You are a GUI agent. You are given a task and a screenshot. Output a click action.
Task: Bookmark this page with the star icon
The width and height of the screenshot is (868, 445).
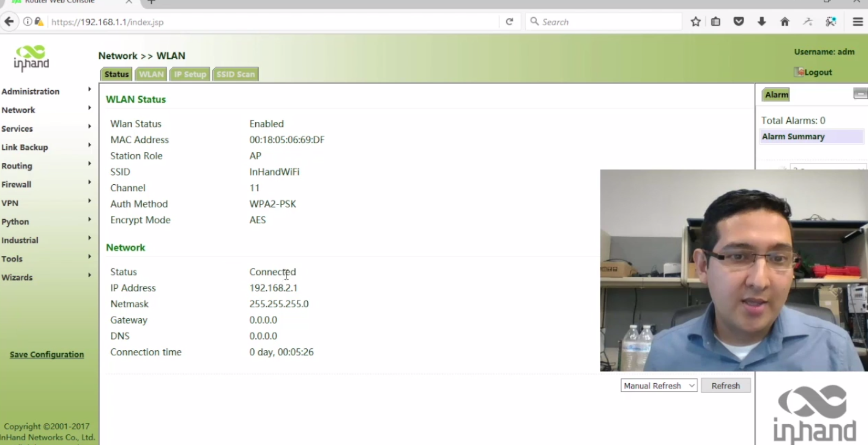(x=695, y=22)
